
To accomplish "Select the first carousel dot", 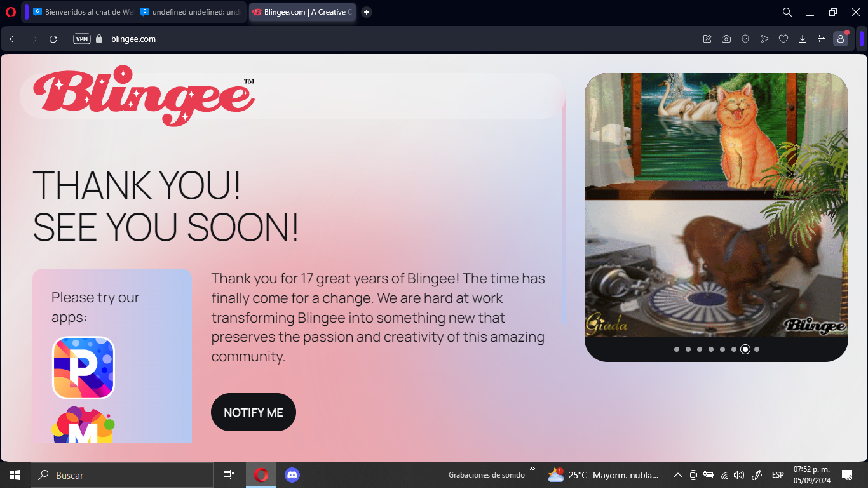I will [677, 349].
